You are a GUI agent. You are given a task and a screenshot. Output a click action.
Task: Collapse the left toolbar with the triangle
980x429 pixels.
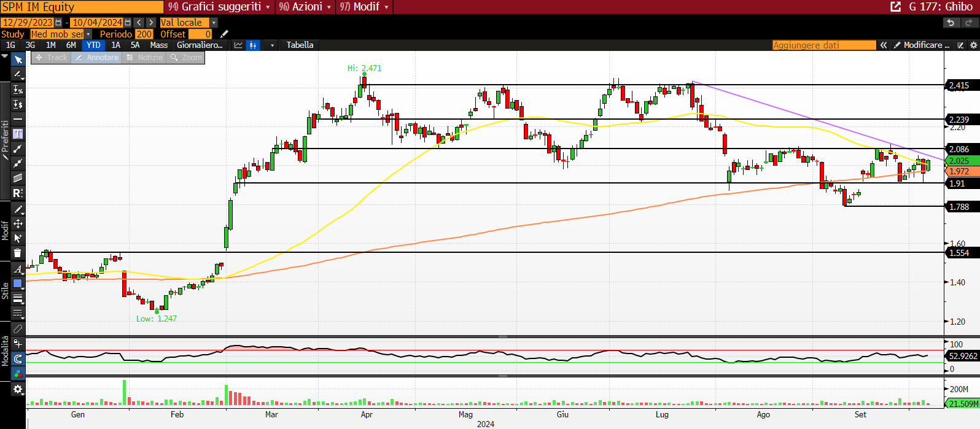tap(5, 56)
